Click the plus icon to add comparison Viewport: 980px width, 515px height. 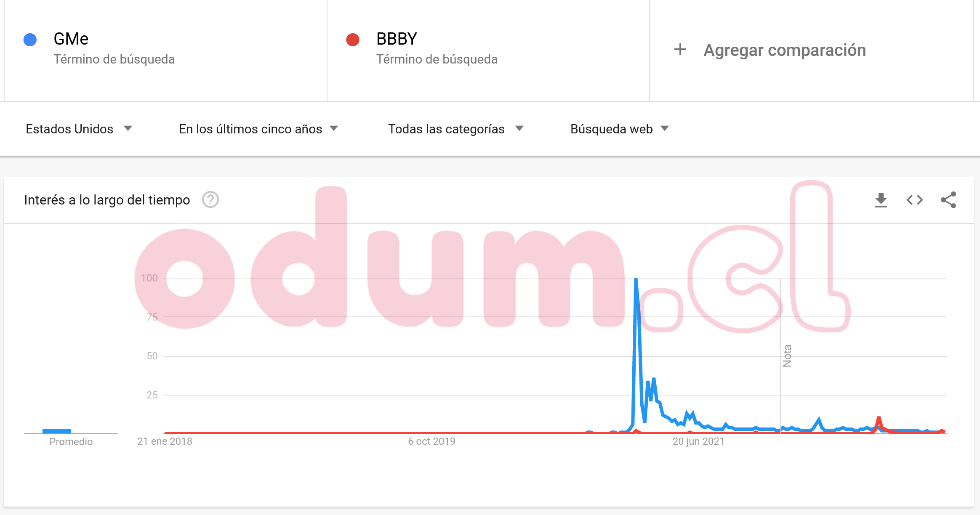coord(680,50)
